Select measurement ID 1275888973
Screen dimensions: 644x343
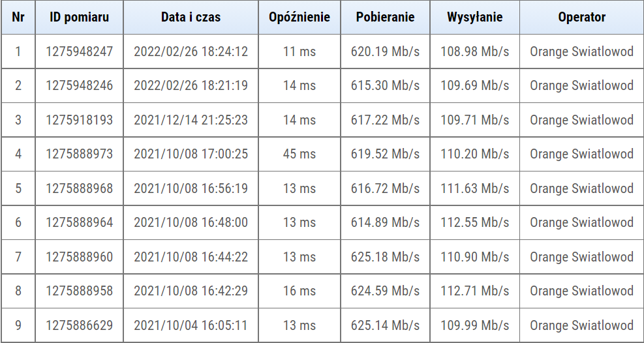tap(79, 154)
